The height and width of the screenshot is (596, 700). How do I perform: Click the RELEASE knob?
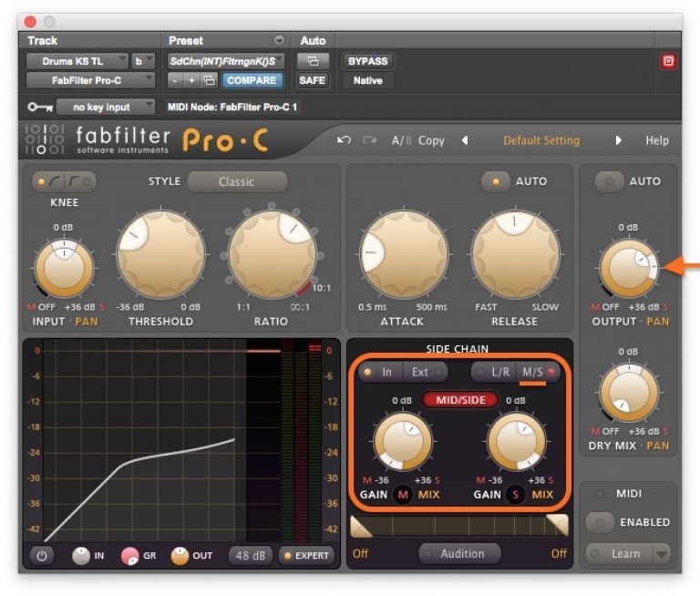click(516, 254)
